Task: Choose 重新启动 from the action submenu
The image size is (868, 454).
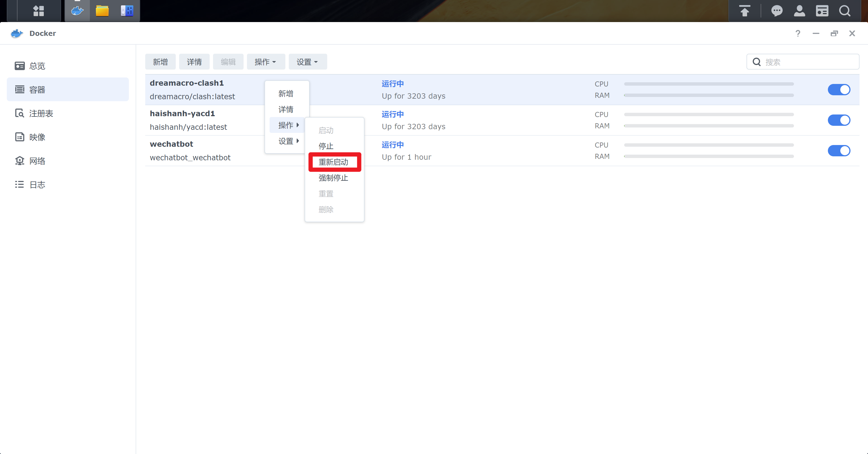Action: pyautogui.click(x=335, y=162)
